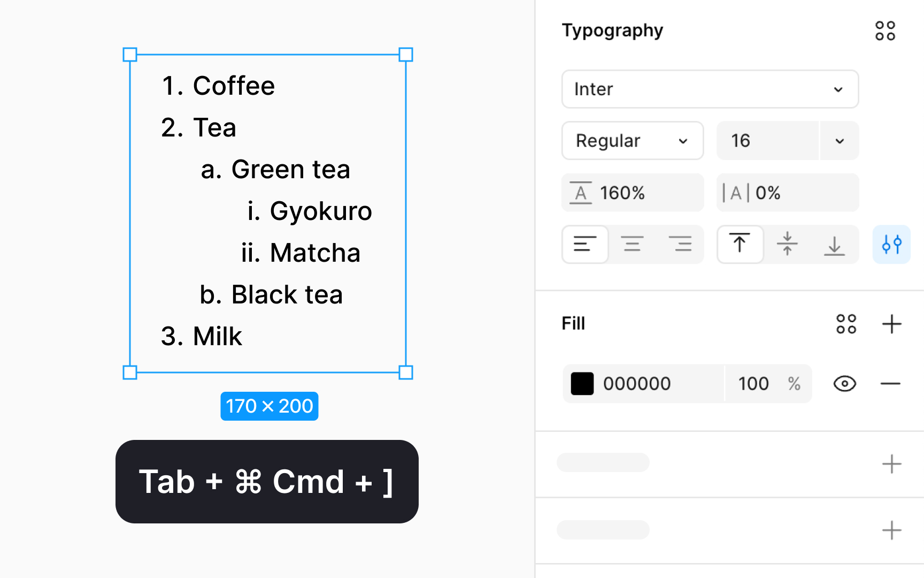Set vertical alignment to middle
Image resolution: width=924 pixels, height=578 pixels.
(787, 245)
